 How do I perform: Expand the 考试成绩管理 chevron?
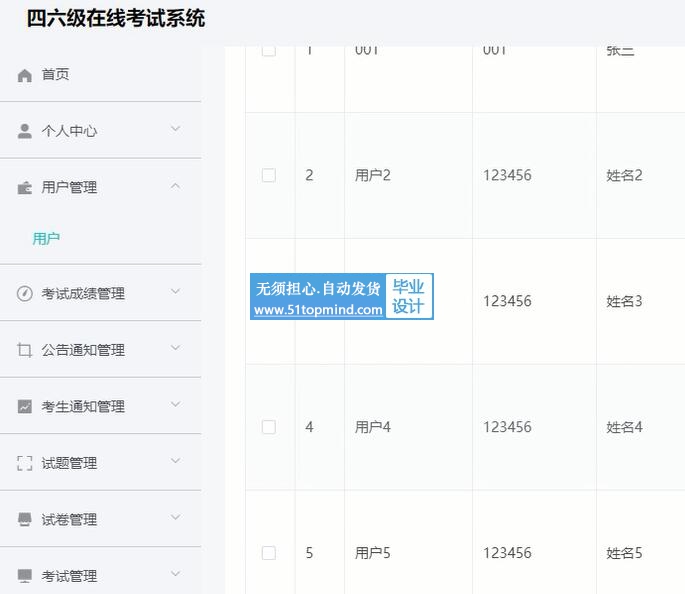175,291
